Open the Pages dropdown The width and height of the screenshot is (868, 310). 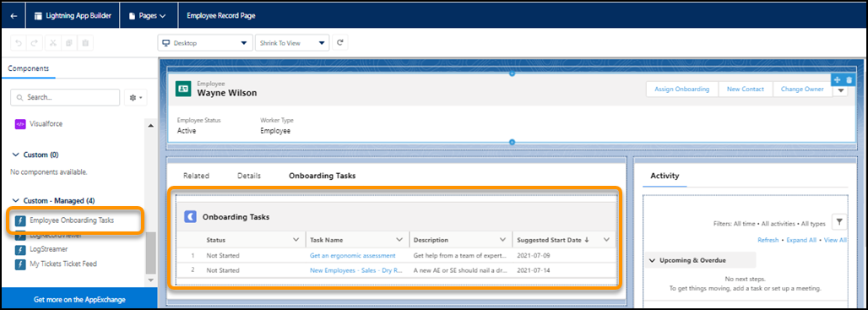tap(147, 16)
